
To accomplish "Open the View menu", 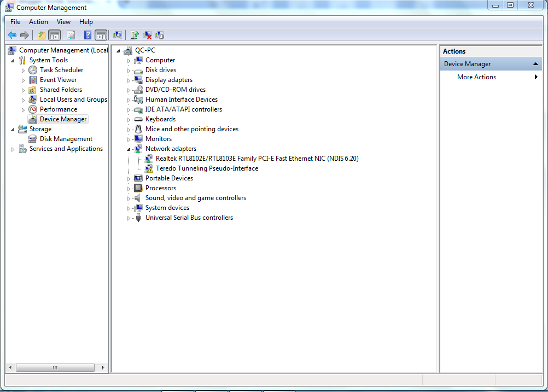I will [63, 22].
